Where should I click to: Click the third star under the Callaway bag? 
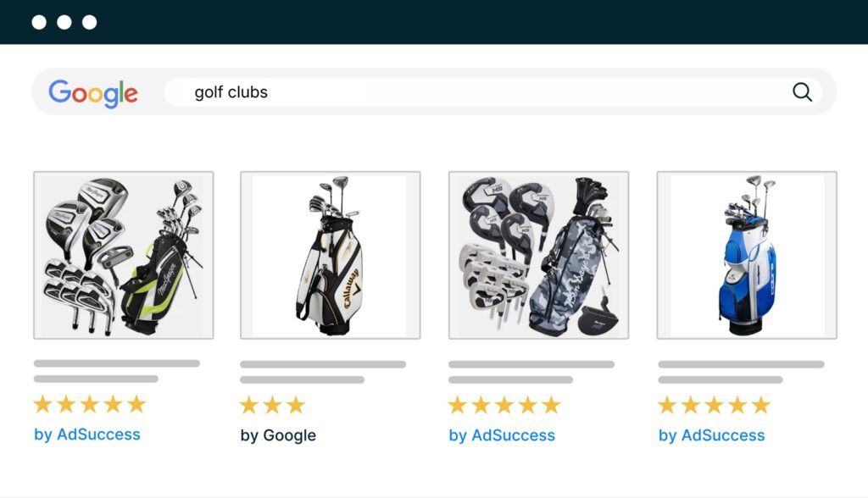pos(296,406)
